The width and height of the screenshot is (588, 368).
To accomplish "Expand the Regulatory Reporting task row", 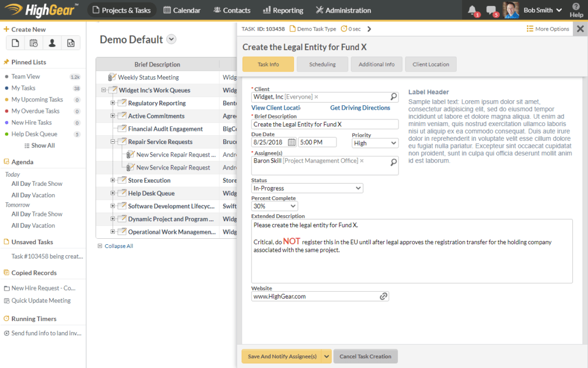I will tap(113, 102).
